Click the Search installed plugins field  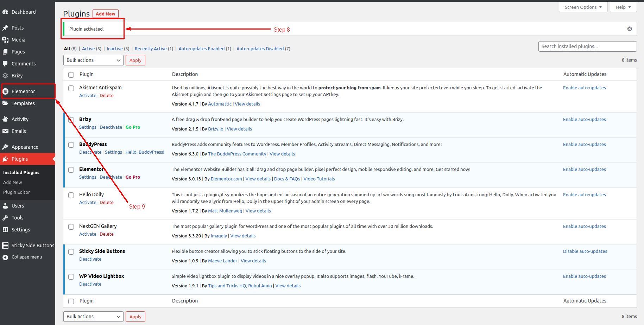click(x=587, y=46)
